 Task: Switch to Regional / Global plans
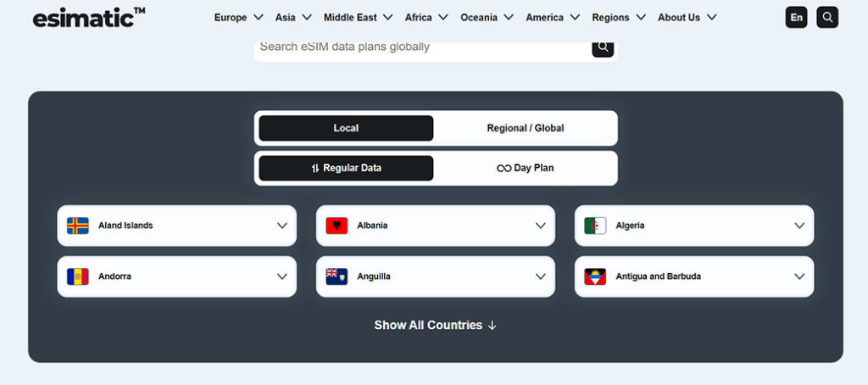tap(525, 128)
